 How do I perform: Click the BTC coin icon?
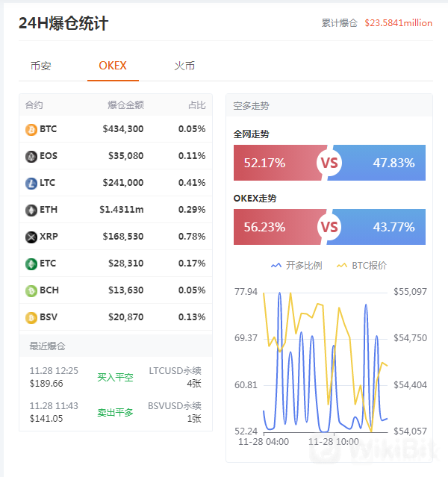coord(31,130)
